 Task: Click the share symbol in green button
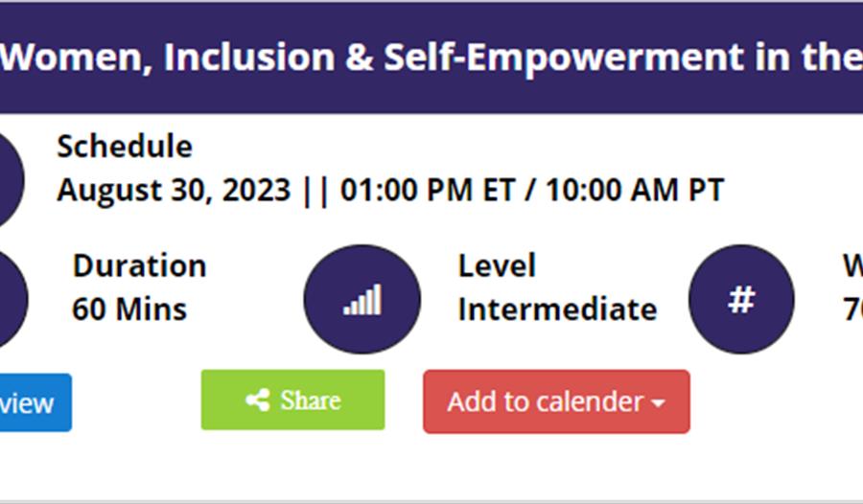(x=258, y=400)
